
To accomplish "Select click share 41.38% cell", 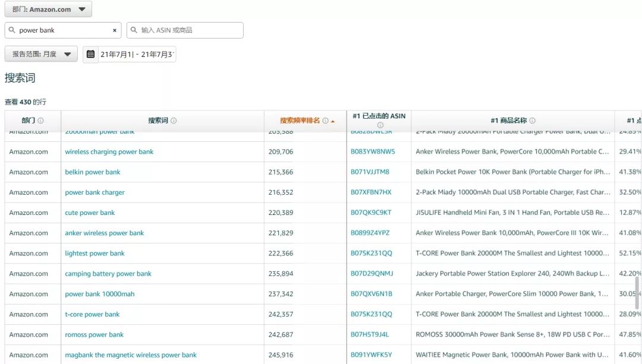I will (630, 172).
